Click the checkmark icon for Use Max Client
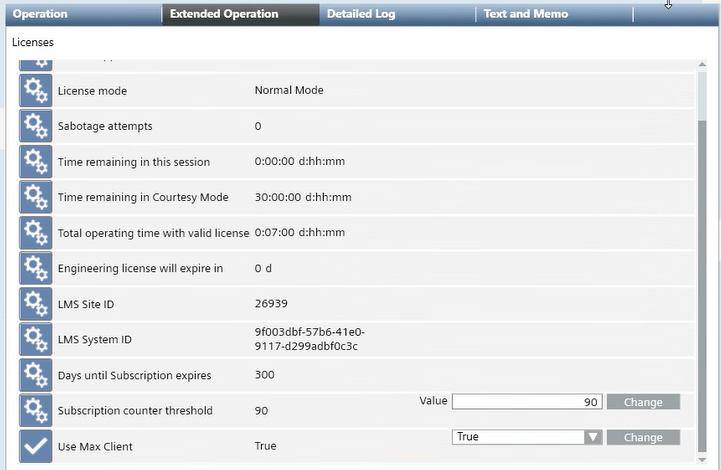 36,446
